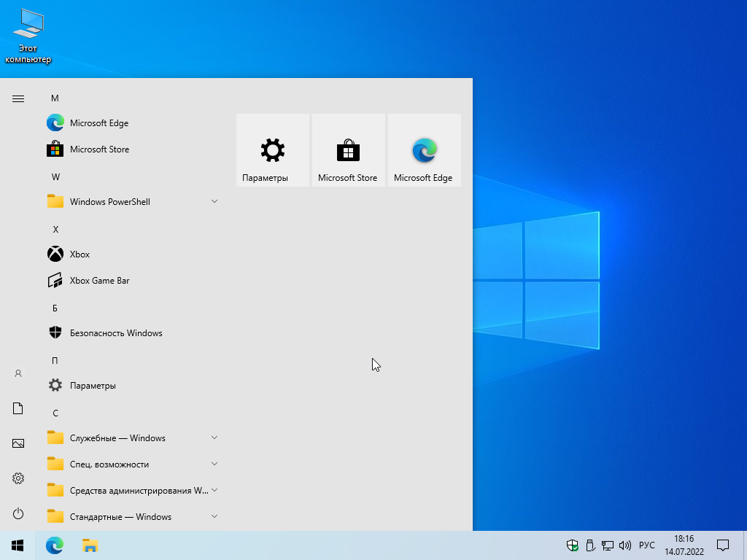The width and height of the screenshot is (747, 560).
Task: Open the Параметры gear in app list
Action: [x=55, y=385]
